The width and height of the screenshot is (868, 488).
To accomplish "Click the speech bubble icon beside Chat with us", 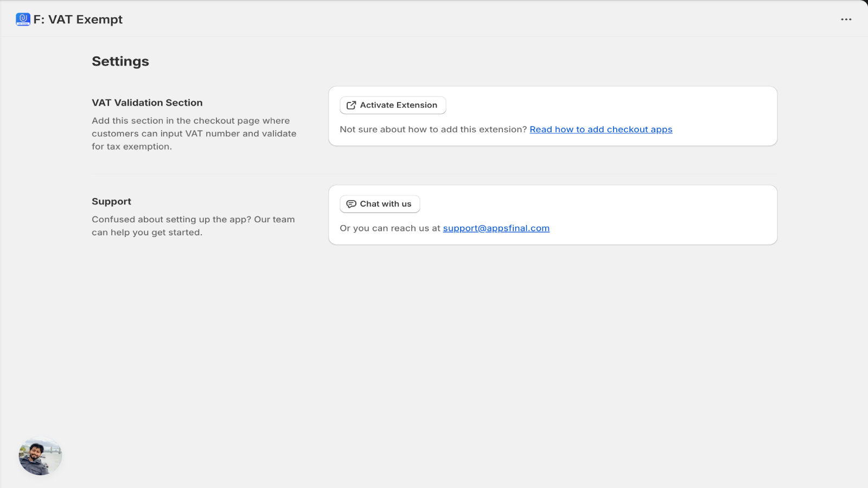I will coord(351,204).
